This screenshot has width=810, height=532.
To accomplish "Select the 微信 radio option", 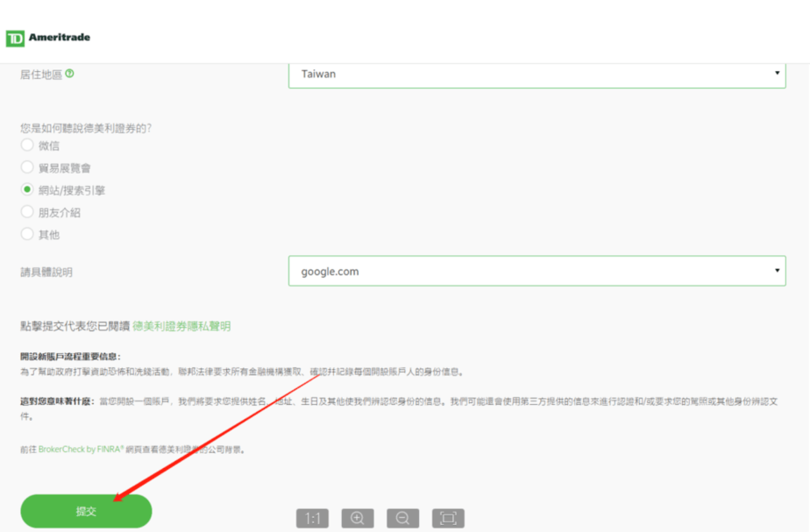I will pos(27,145).
